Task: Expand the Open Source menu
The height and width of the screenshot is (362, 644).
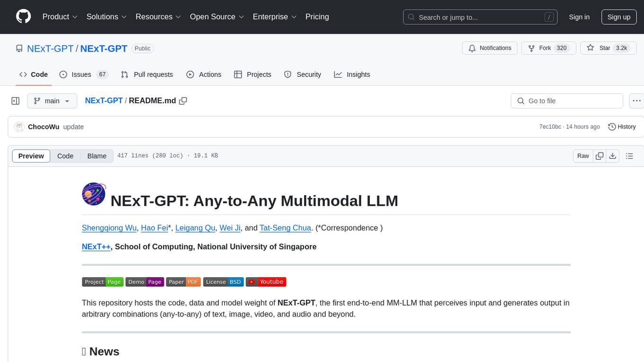Action: pyautogui.click(x=217, y=17)
